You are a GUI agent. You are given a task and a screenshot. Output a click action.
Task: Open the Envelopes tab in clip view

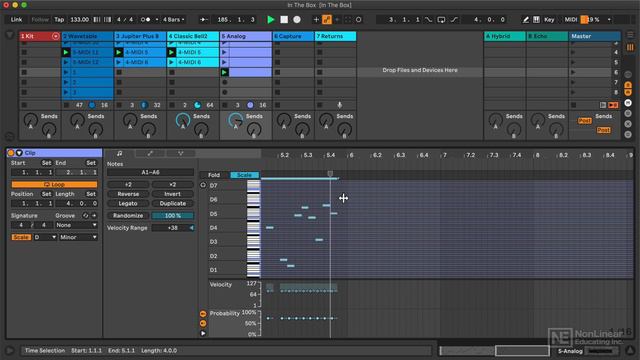tap(150, 153)
